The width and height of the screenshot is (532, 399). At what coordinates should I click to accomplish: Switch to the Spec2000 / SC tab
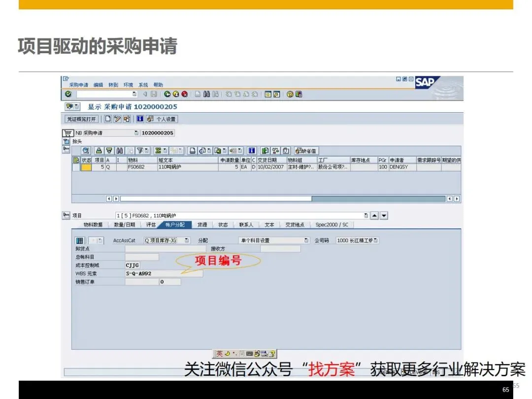[x=332, y=225]
